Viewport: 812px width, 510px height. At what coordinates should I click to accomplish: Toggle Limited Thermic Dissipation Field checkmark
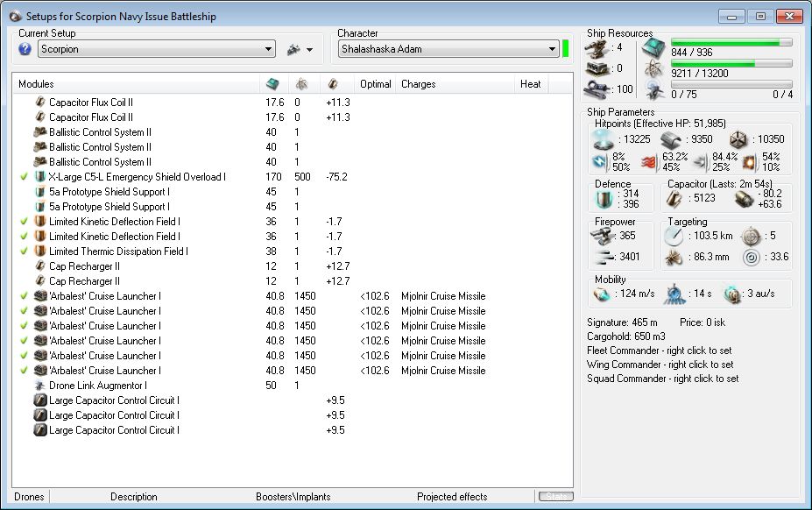(24, 251)
